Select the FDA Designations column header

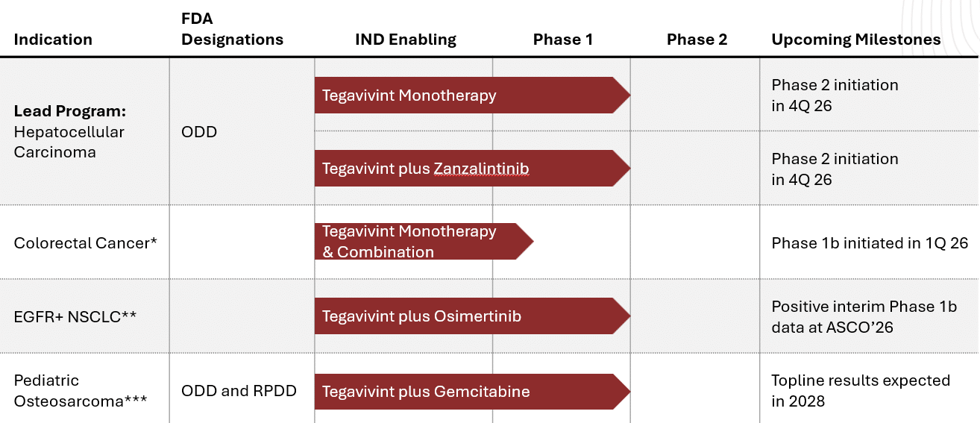(232, 29)
